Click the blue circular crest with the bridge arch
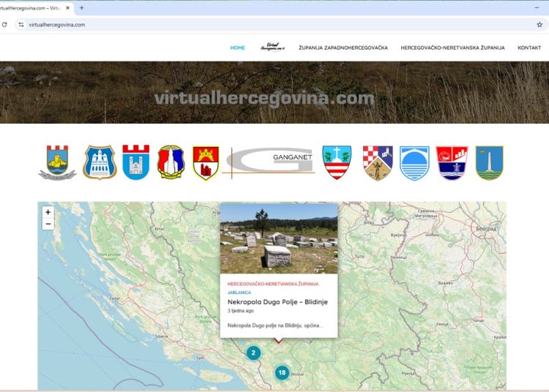The width and height of the screenshot is (549, 392). 414,163
